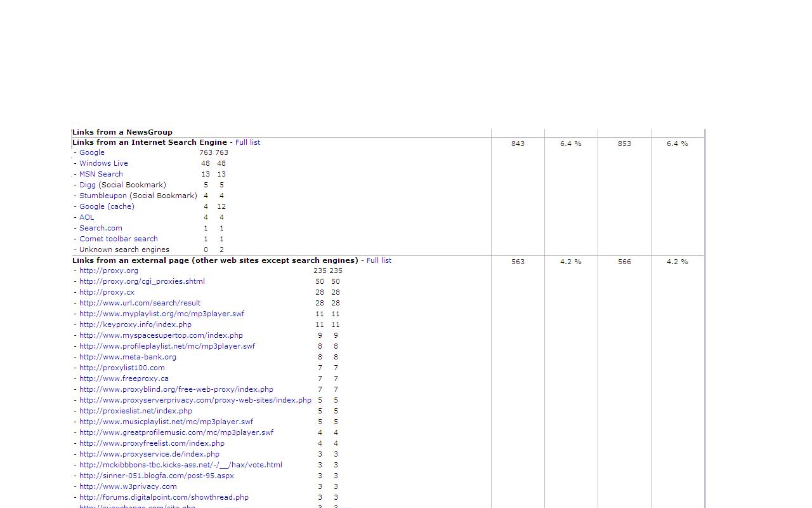Open the Search.com link
The image size is (812, 508).
point(101,228)
